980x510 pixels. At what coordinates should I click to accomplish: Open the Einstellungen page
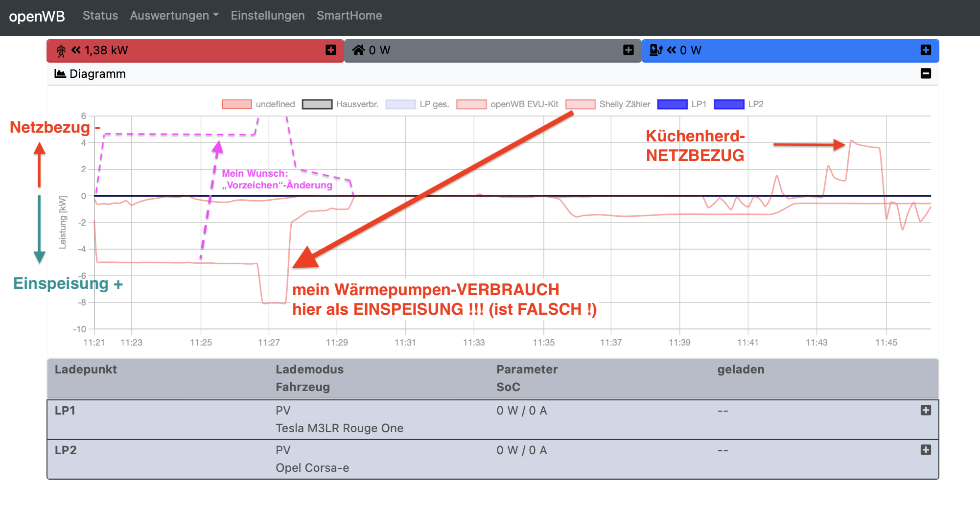click(268, 15)
